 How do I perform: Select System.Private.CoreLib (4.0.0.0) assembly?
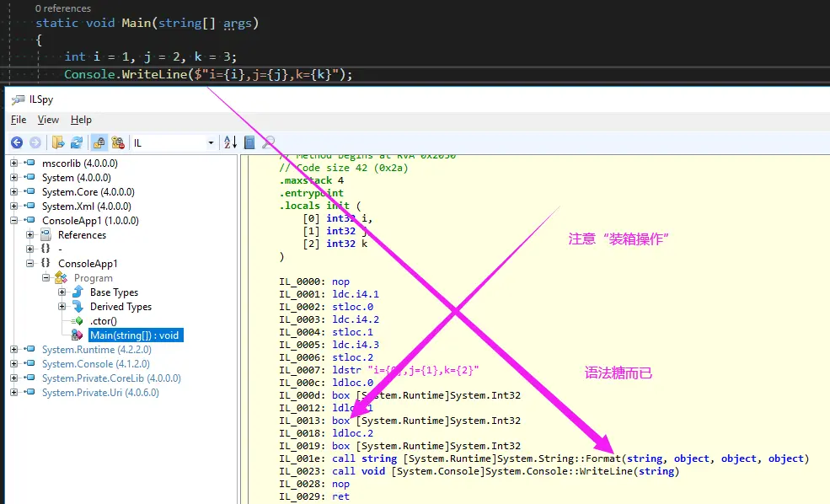pyautogui.click(x=111, y=378)
